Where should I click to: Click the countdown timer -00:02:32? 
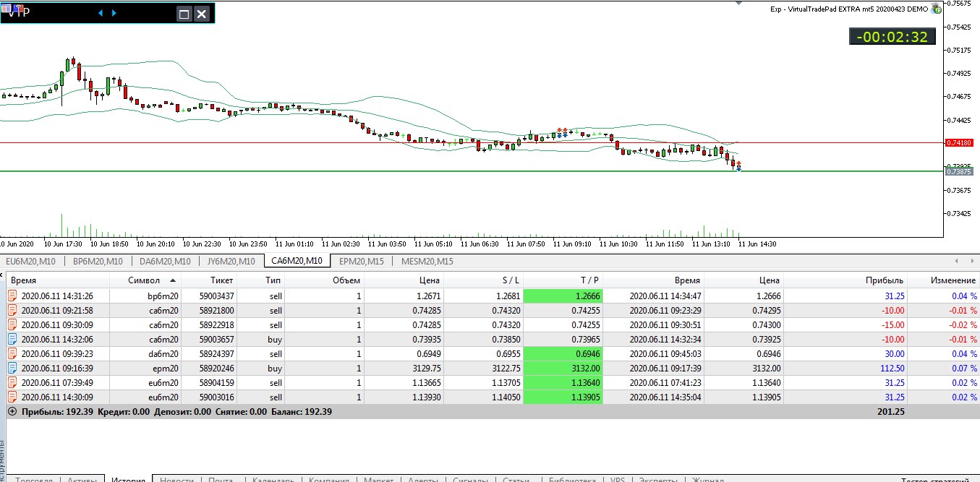click(x=892, y=36)
